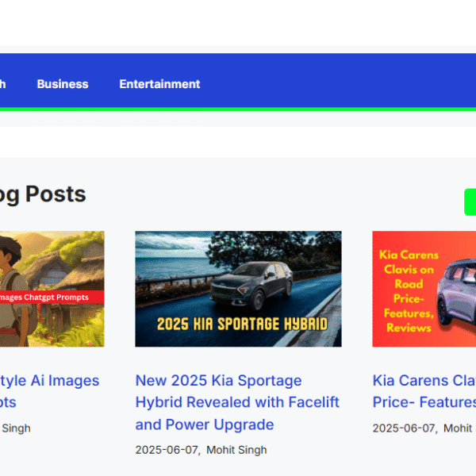This screenshot has width=476, height=476.
Task: Click the 2025-06-07 date under Kia Sportage post
Action: coord(167,450)
